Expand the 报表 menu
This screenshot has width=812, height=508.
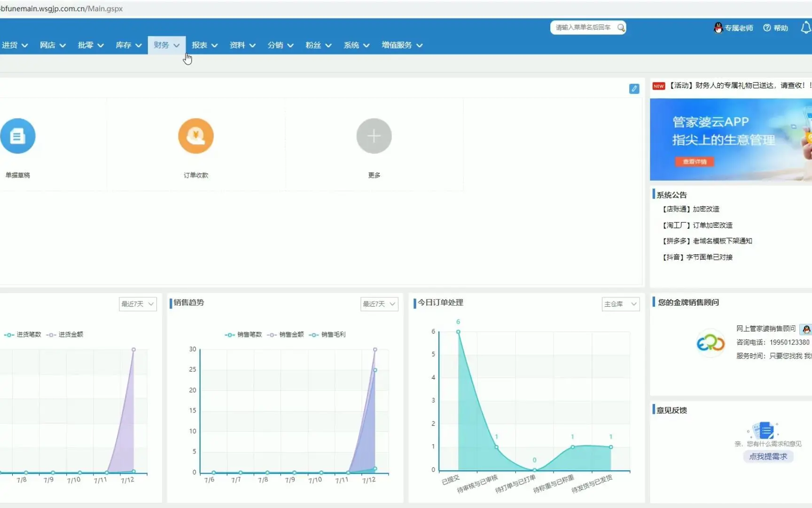click(205, 45)
